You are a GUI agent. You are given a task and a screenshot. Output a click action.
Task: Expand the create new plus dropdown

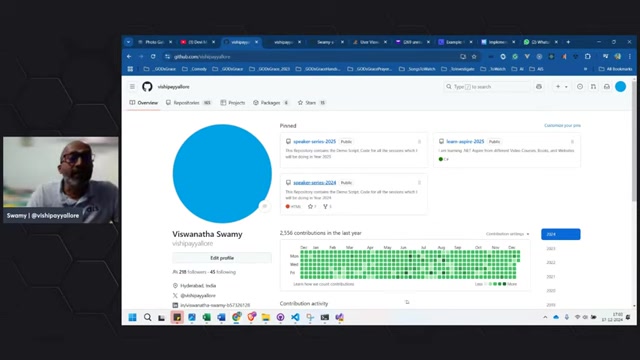point(562,87)
